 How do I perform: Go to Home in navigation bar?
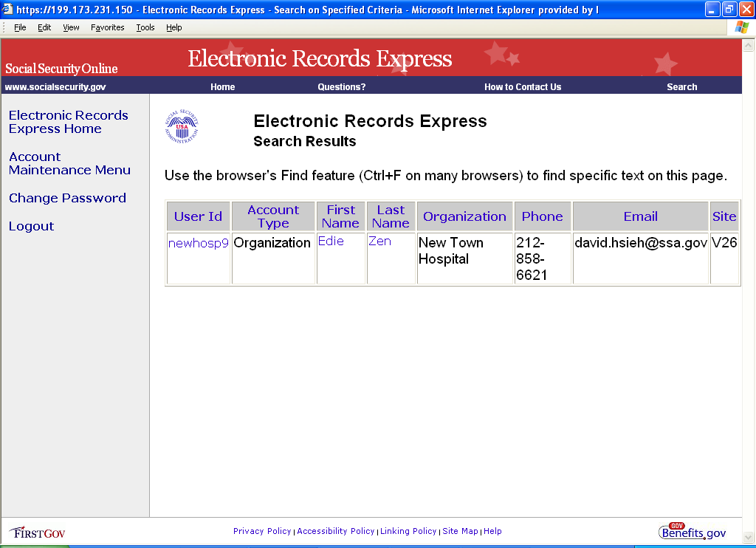coord(223,87)
